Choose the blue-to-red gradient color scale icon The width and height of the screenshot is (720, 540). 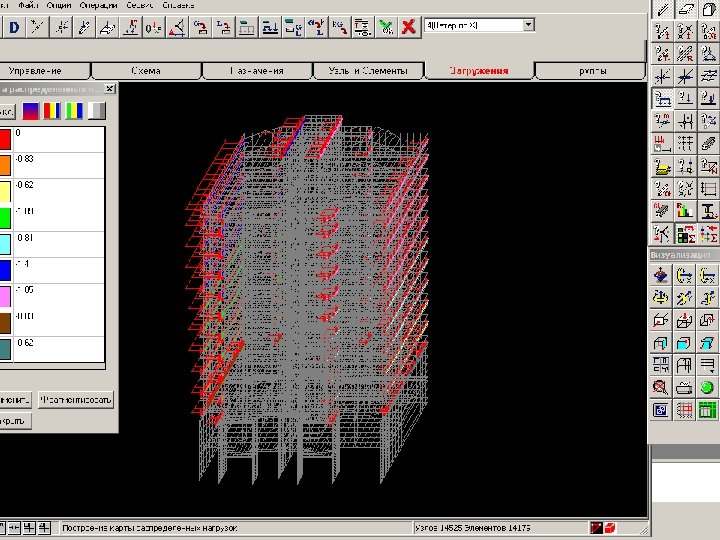tap(32, 111)
